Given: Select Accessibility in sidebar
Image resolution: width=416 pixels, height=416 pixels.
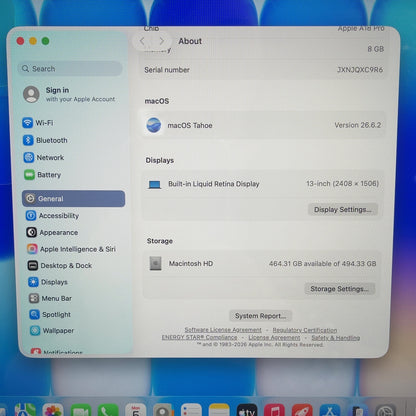Looking at the screenshot, I should point(53,216).
